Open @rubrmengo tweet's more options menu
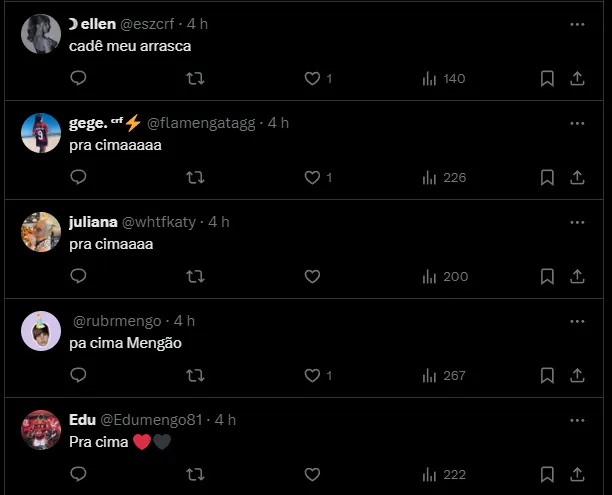Screen dimensions: 612x495 pyautogui.click(x=577, y=321)
